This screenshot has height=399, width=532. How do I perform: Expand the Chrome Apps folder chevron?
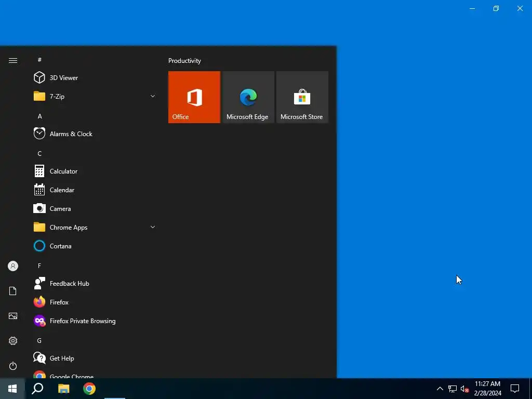[153, 228]
